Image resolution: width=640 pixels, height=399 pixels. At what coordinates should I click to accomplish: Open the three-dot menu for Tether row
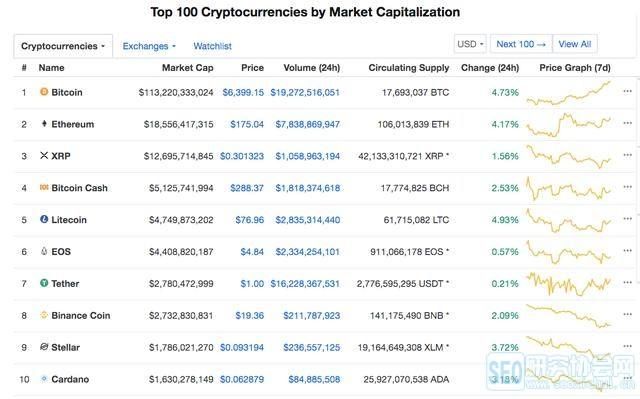627,282
